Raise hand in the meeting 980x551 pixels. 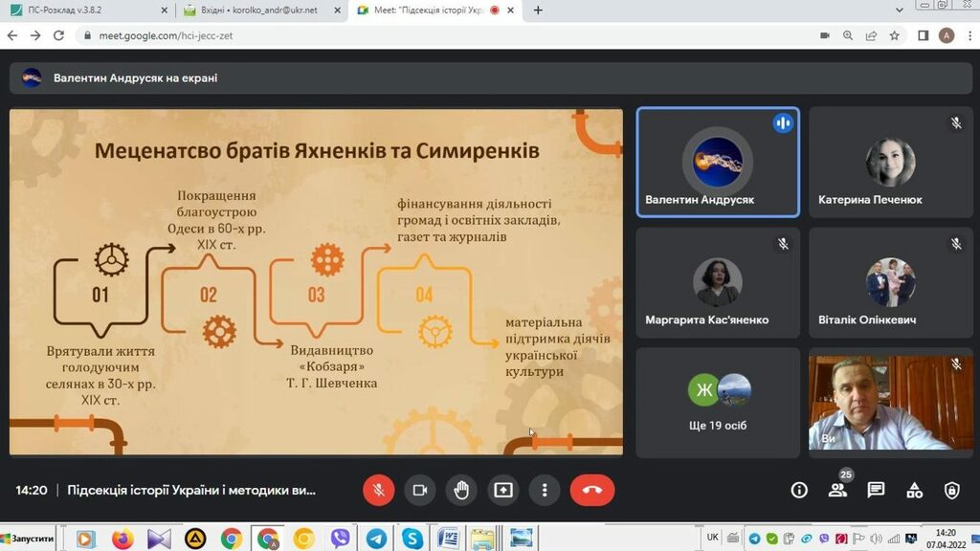point(461,490)
